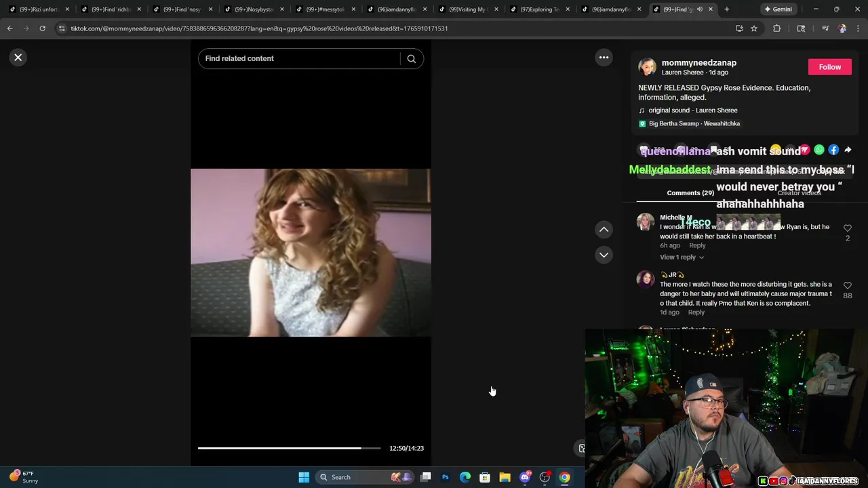Reply to JR's comment

696,312
